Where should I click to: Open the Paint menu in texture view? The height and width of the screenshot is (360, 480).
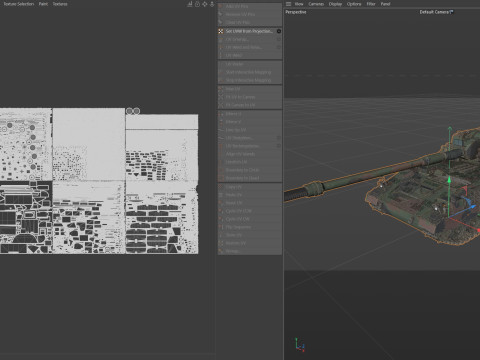point(43,4)
